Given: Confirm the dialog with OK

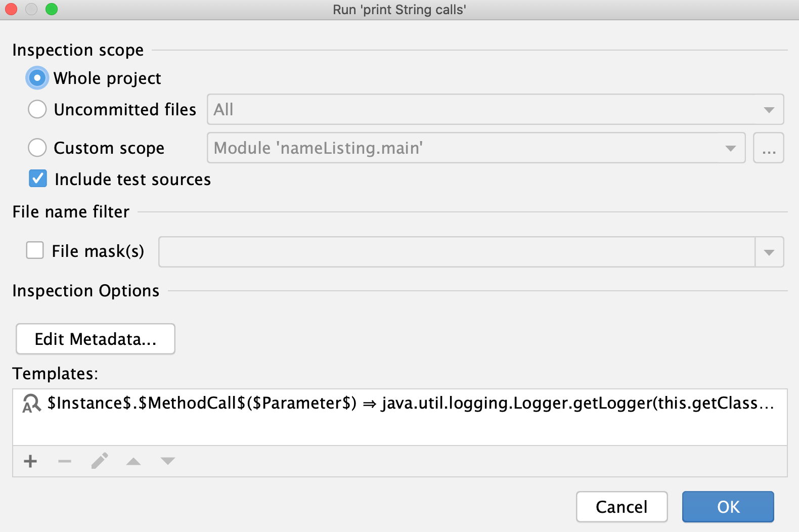Looking at the screenshot, I should coord(728,507).
